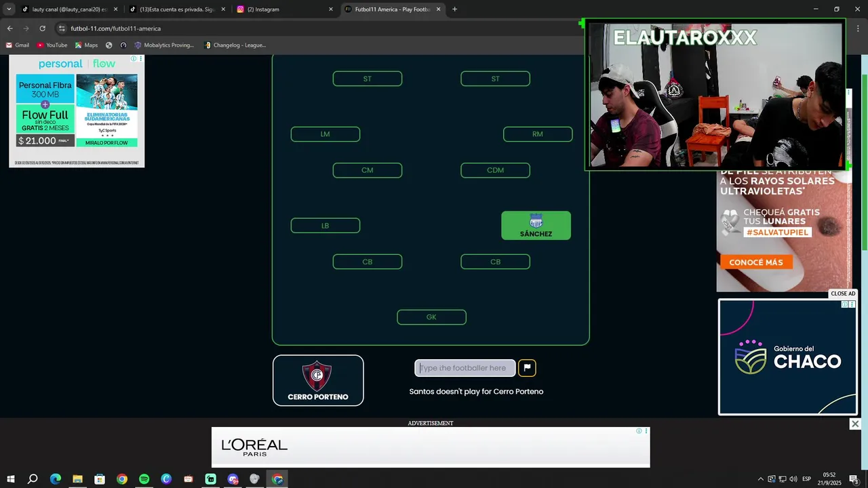Click the 'Santos doesn't play for Cerro Porteno' message
Viewport: 868px width, 488px height.
pyautogui.click(x=476, y=392)
